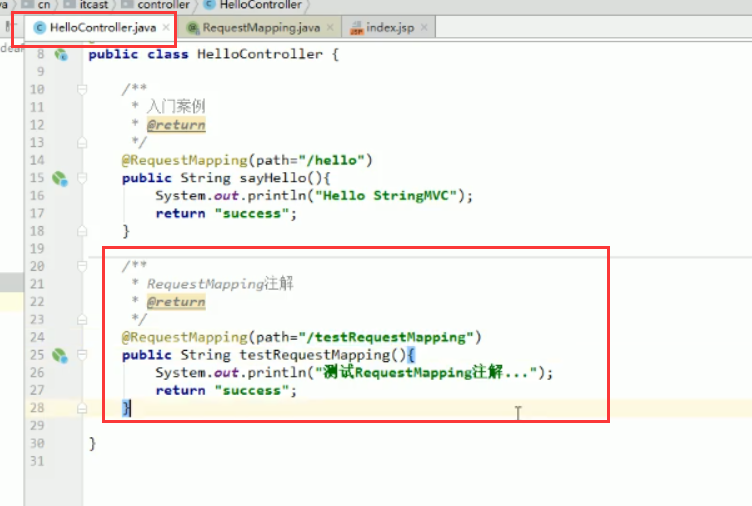The width and height of the screenshot is (752, 506).
Task: Close the HelloController.java tab
Action: click(x=166, y=27)
